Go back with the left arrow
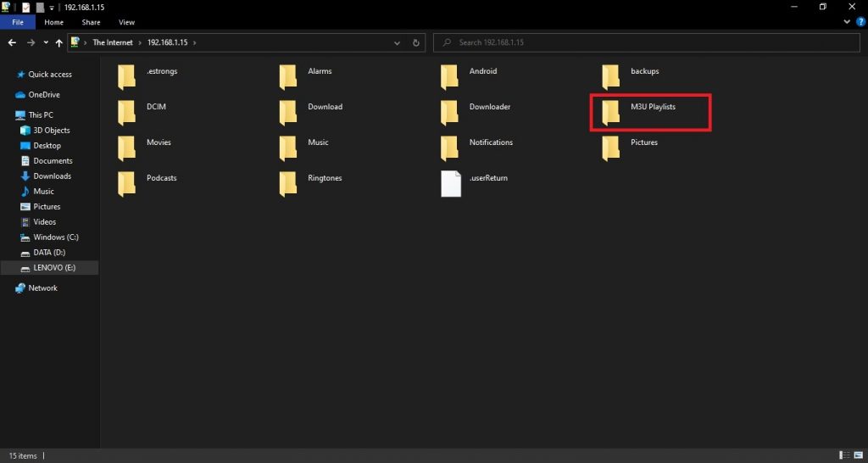The image size is (868, 463). tap(12, 42)
